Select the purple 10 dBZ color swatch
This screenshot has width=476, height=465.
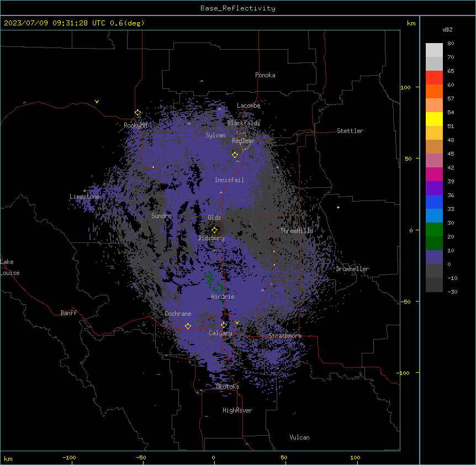pyautogui.click(x=434, y=257)
